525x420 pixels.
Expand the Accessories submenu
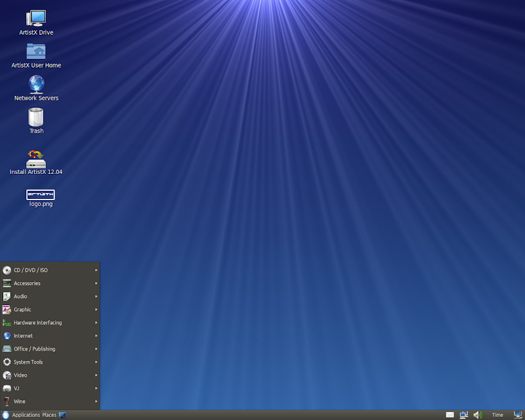[x=51, y=283]
